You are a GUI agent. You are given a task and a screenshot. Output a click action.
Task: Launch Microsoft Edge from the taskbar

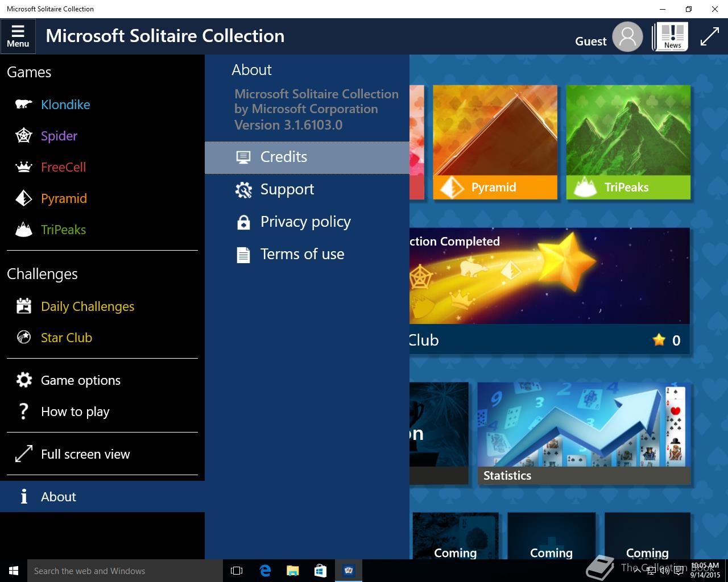pos(265,571)
